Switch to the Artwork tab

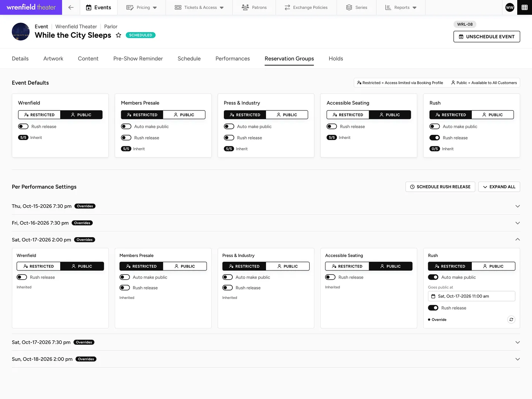[53, 58]
